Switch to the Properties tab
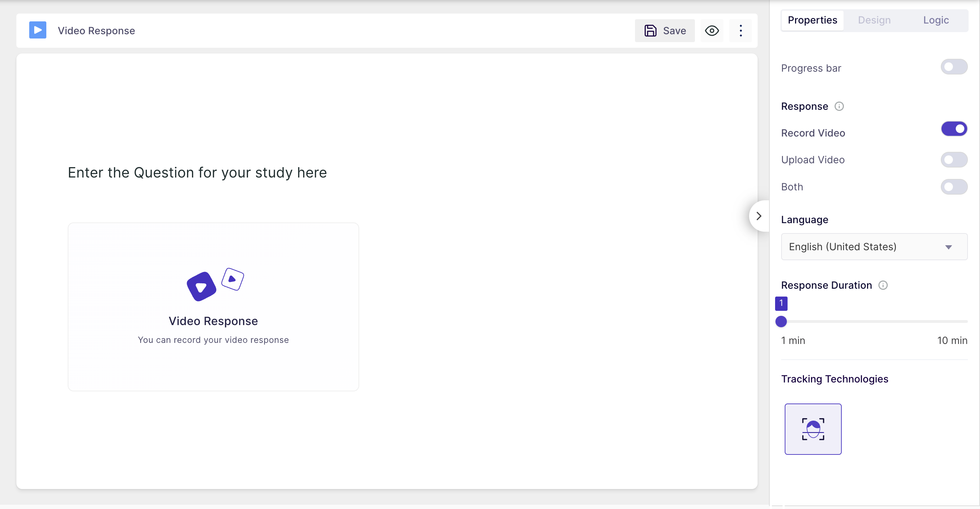Image resolution: width=980 pixels, height=509 pixels. [x=812, y=20]
